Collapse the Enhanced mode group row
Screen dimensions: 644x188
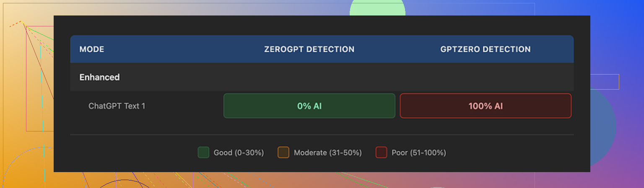100,77
